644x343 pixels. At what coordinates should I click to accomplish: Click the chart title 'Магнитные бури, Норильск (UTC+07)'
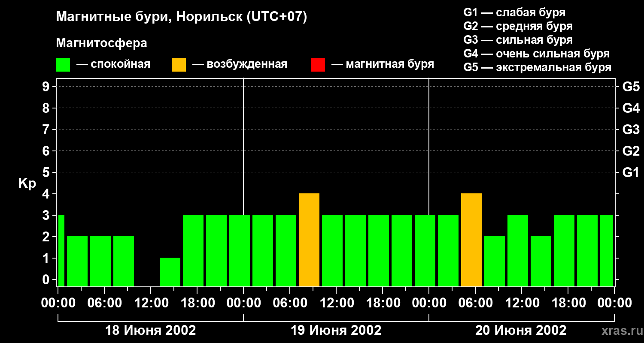point(182,17)
